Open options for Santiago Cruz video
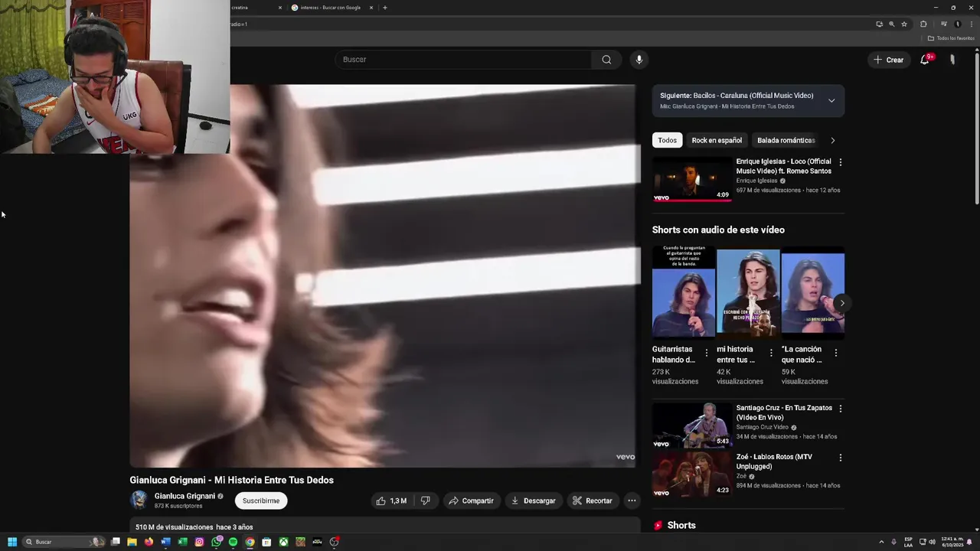980x551 pixels. click(840, 409)
